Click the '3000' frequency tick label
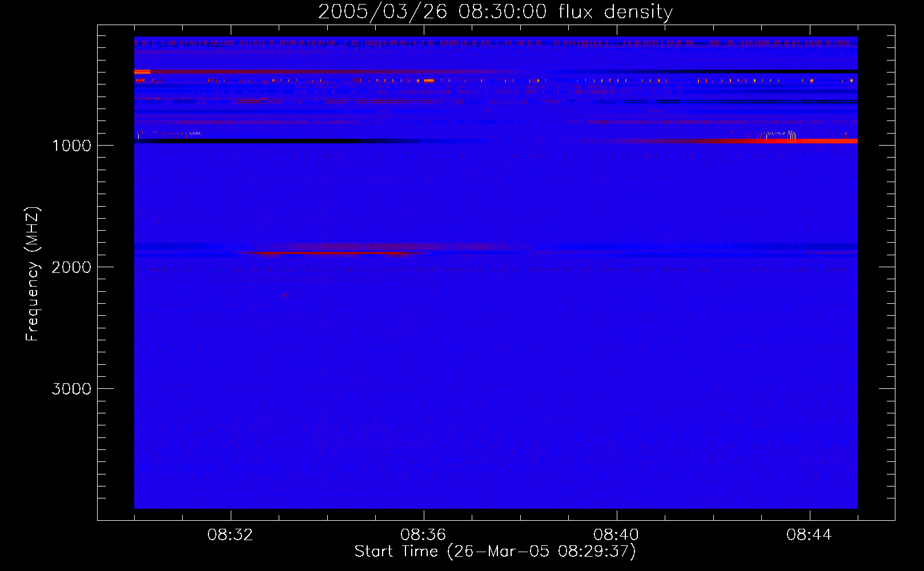924x571 pixels. (71, 389)
